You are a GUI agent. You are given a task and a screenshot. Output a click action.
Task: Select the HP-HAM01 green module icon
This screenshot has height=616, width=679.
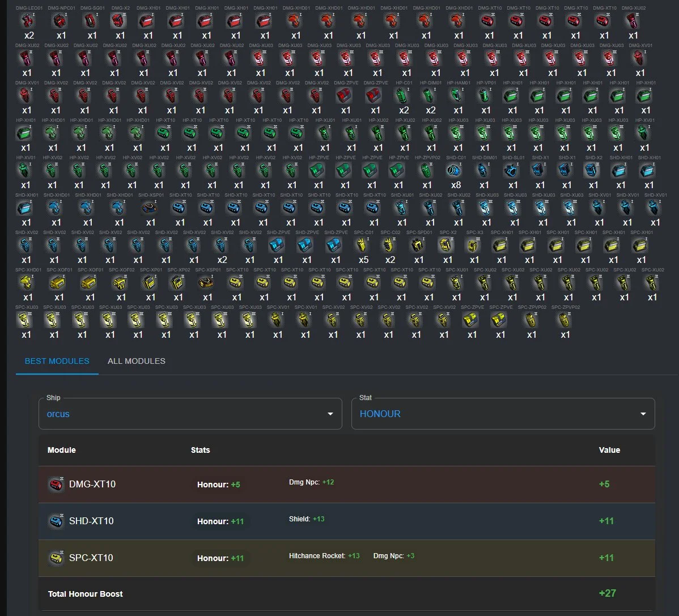458,96
